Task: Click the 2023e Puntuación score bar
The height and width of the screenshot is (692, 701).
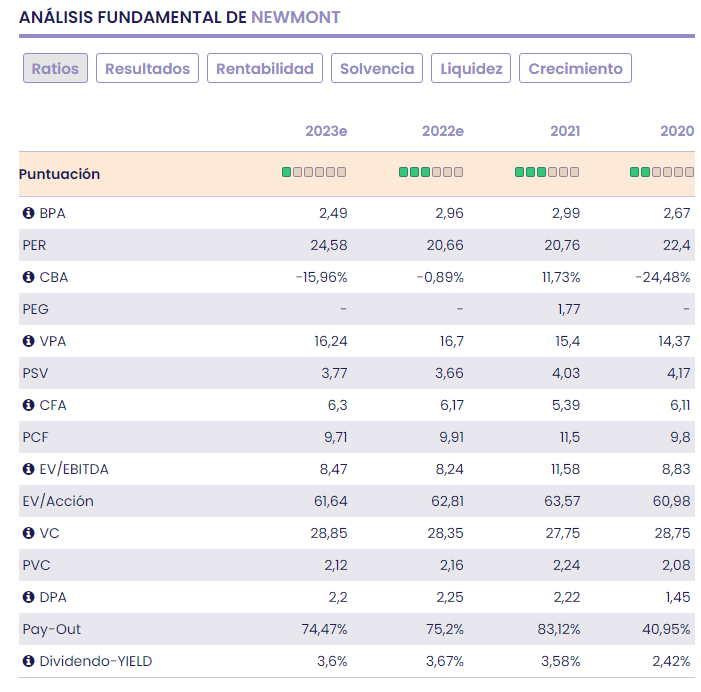Action: coord(314,172)
